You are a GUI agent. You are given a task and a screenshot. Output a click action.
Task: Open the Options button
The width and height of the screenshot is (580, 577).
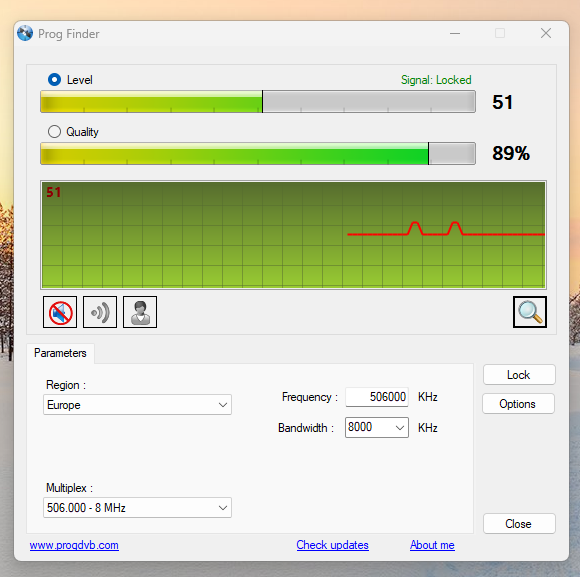point(518,404)
